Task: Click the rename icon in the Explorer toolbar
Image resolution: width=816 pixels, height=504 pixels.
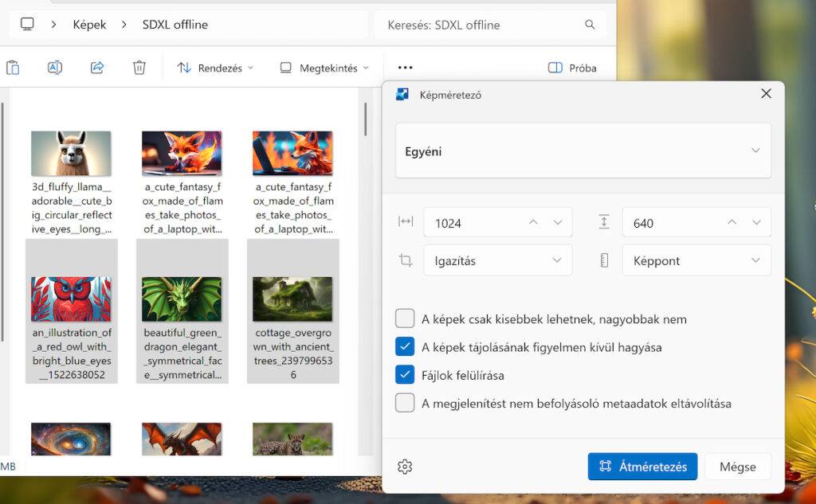Action: pyautogui.click(x=55, y=68)
